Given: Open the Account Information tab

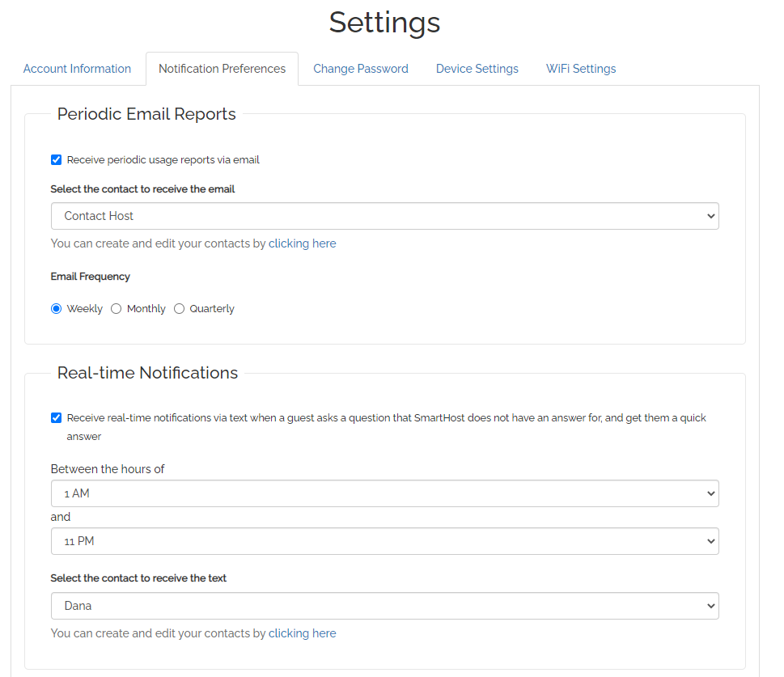Looking at the screenshot, I should [77, 69].
